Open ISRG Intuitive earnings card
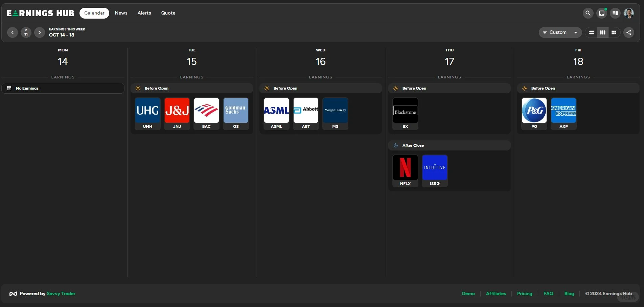Image resolution: width=644 pixels, height=307 pixels. [x=435, y=171]
